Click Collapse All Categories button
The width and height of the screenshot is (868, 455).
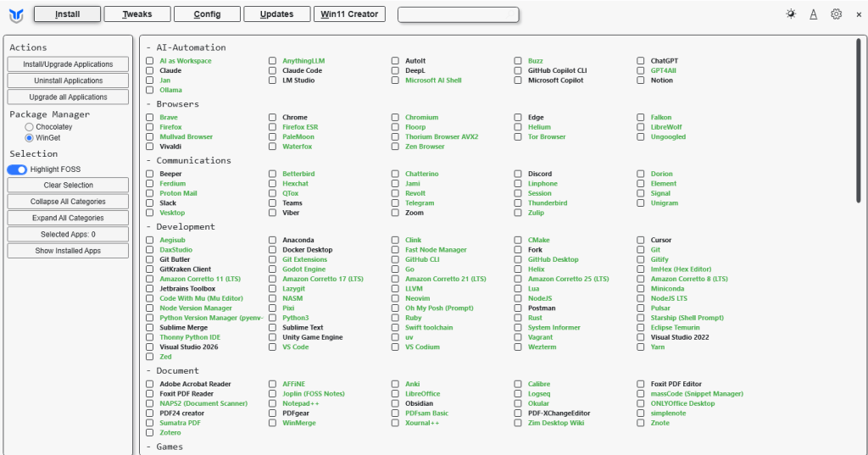(x=68, y=202)
